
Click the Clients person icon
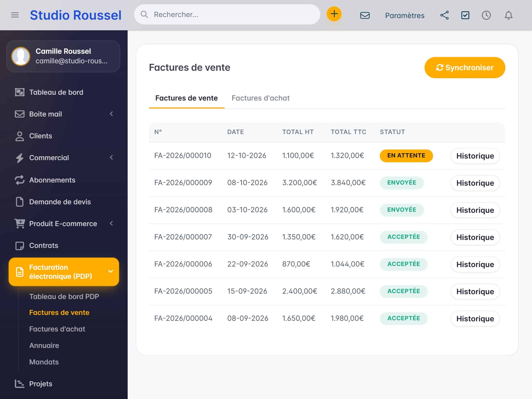(20, 136)
